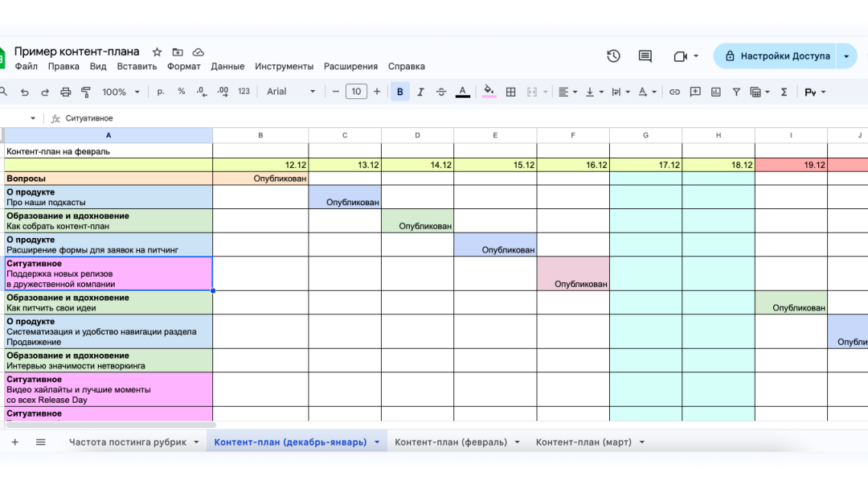Open the Arial font dropdown

click(x=292, y=92)
